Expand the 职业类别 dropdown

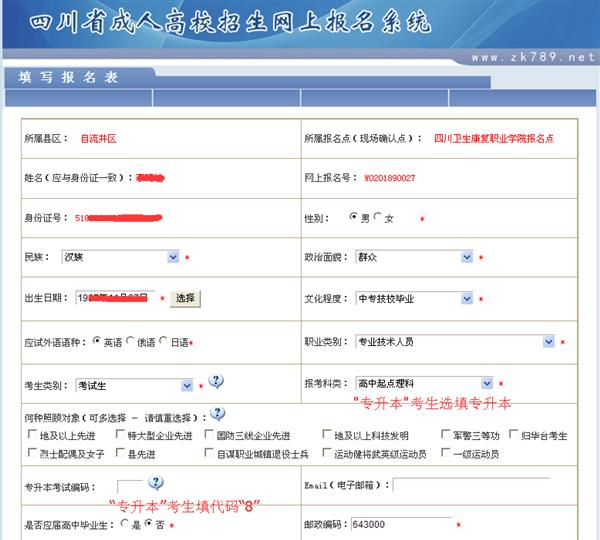pyautogui.click(x=455, y=341)
